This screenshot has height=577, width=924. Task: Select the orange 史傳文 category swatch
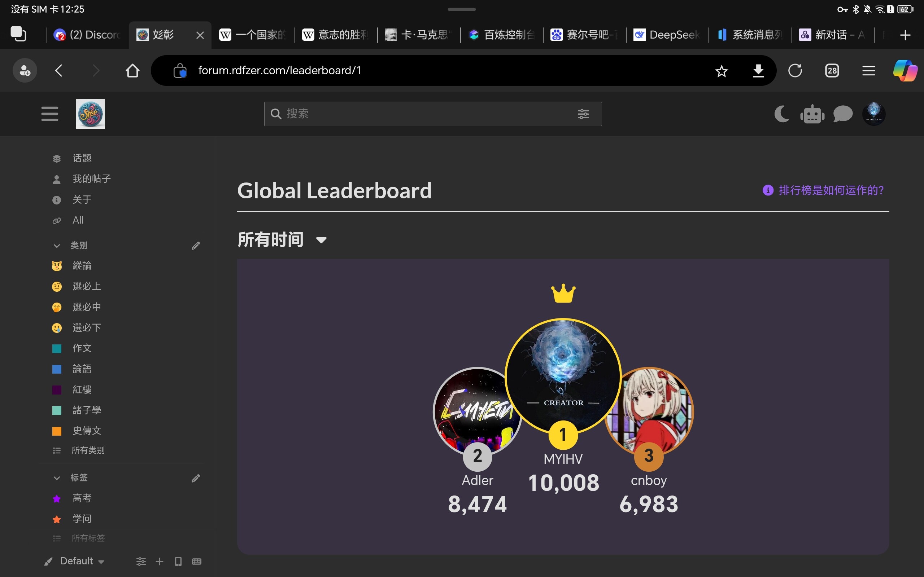(x=57, y=431)
